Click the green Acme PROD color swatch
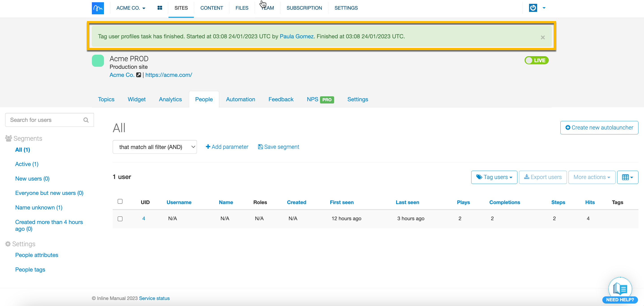The width and height of the screenshot is (644, 306). click(x=98, y=61)
